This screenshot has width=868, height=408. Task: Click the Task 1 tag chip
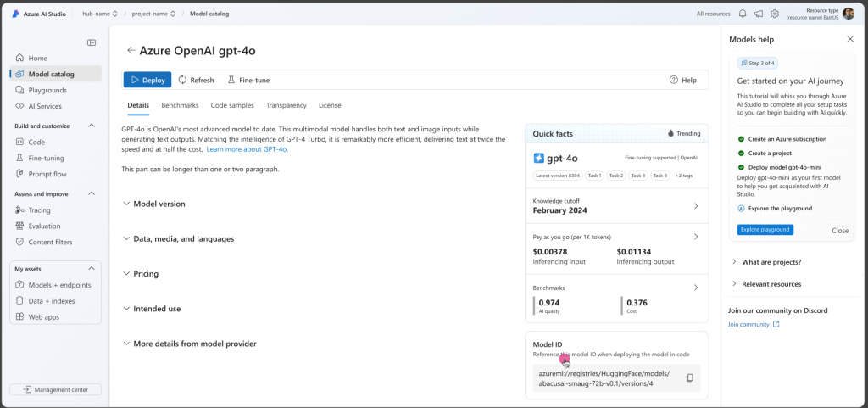pyautogui.click(x=594, y=176)
